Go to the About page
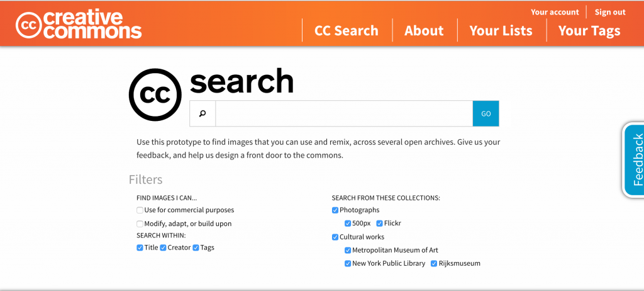644x291 pixels. click(x=424, y=30)
